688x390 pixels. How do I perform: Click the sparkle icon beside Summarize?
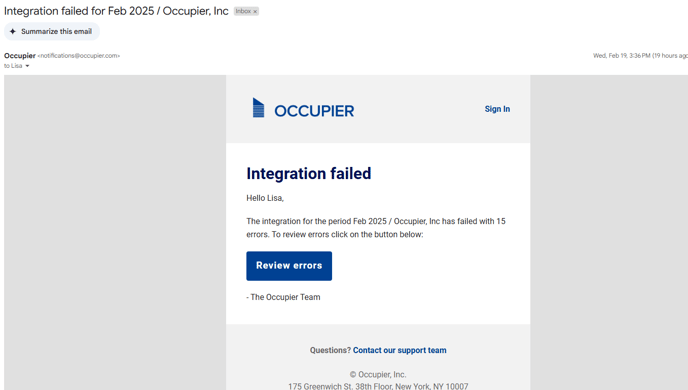point(13,32)
